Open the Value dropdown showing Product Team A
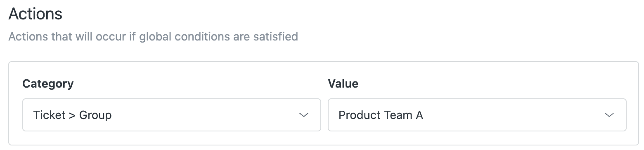The width and height of the screenshot is (644, 150). click(x=477, y=115)
